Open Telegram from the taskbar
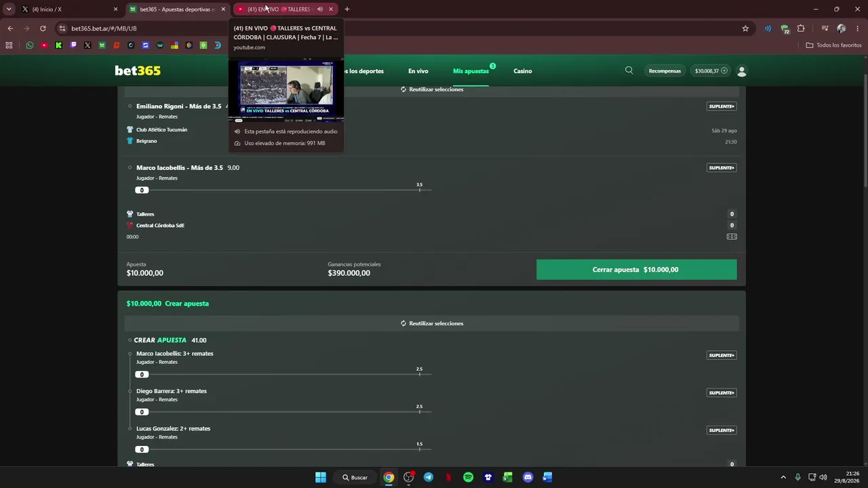This screenshot has height=488, width=868. pyautogui.click(x=429, y=477)
